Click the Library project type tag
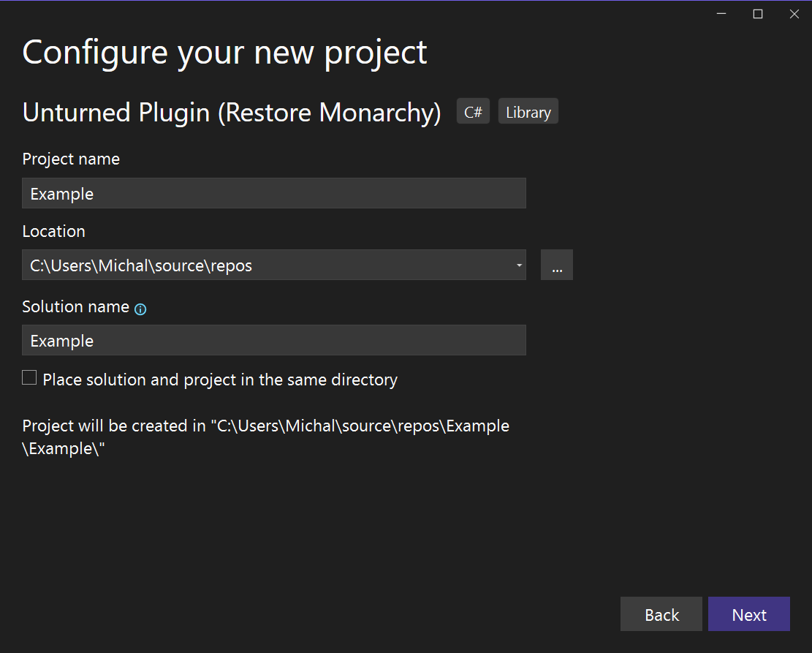812x653 pixels. click(528, 112)
